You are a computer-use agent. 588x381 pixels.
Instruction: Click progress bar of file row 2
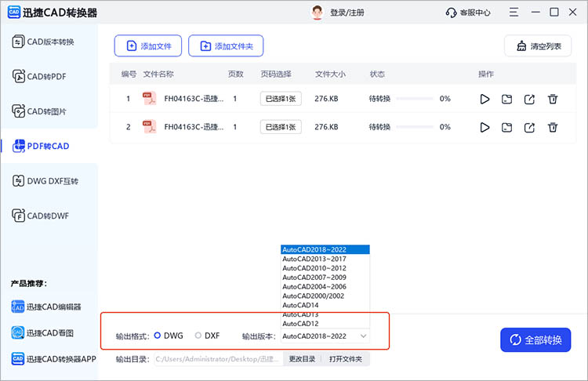(x=415, y=127)
